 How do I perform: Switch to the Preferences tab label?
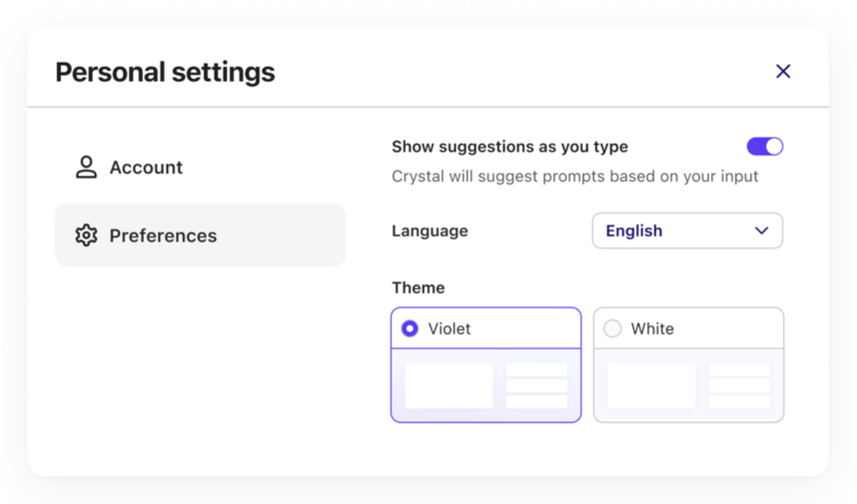click(163, 236)
